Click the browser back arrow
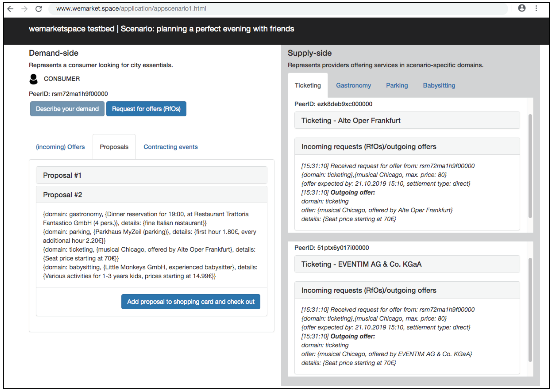The image size is (553, 392). click(x=10, y=9)
